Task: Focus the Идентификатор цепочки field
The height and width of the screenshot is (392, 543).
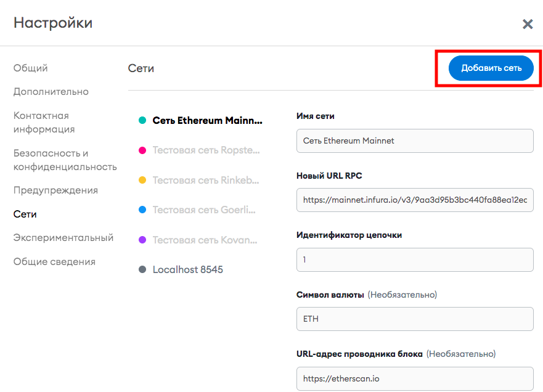Action: pos(415,259)
